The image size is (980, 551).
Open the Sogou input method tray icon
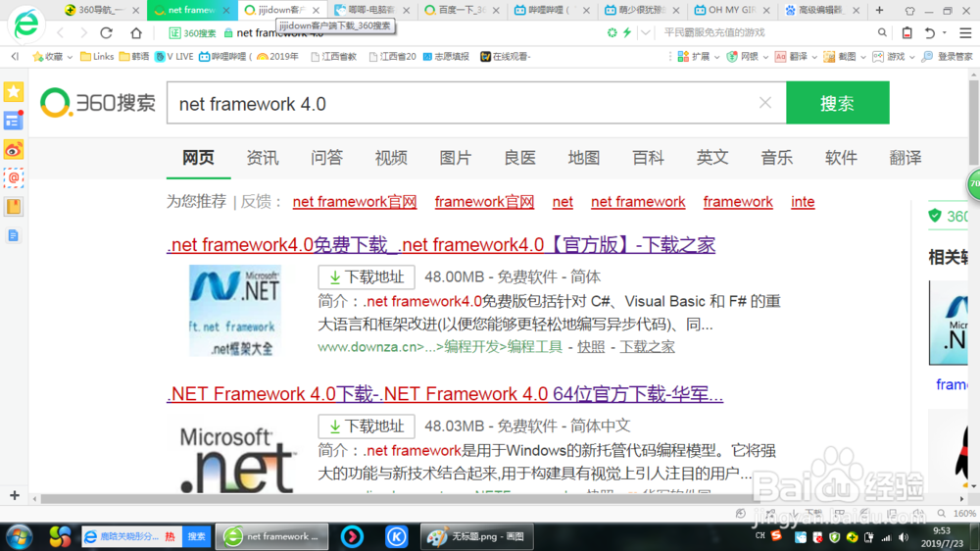click(776, 536)
